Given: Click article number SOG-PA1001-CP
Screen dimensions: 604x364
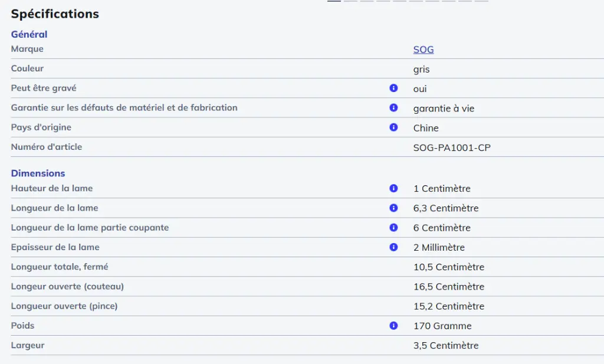Looking at the screenshot, I should 451,147.
